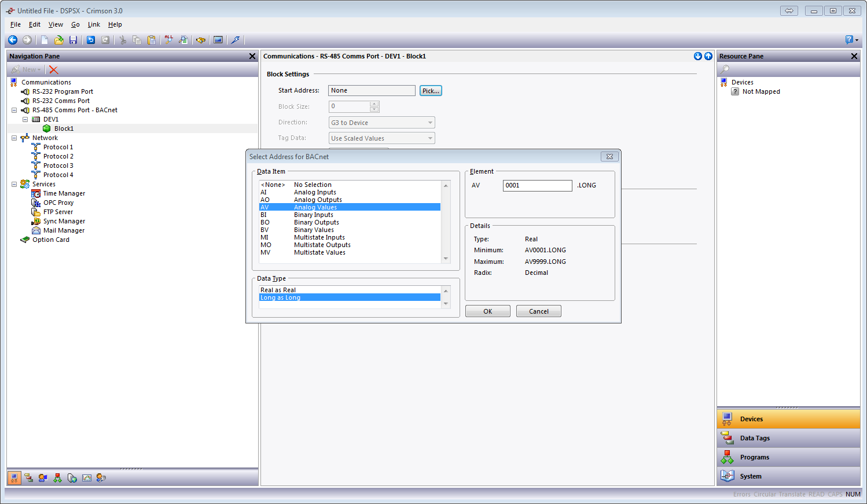Select Mail Manager service
The image size is (867, 504).
click(64, 230)
